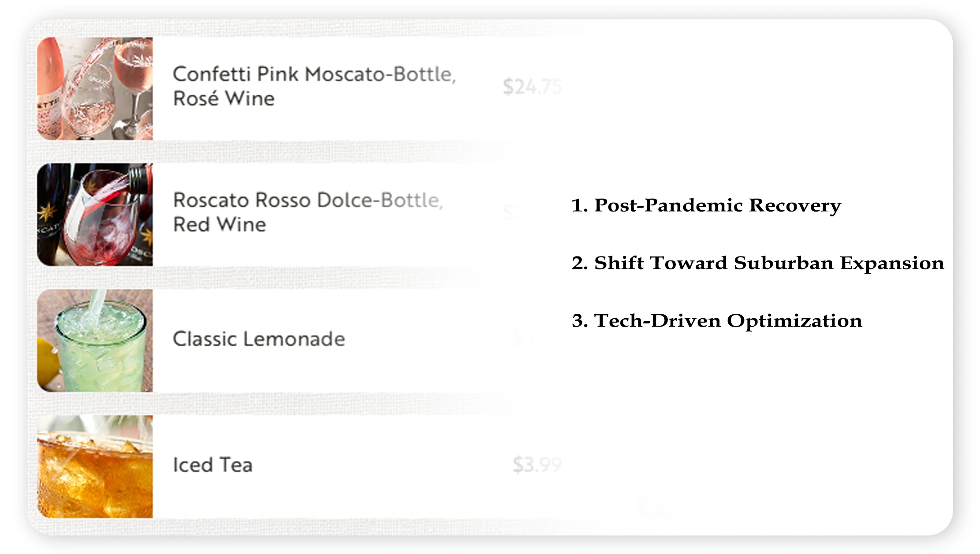
Task: Click the Roscato Rosso Dolce-Bottle title
Action: (x=308, y=200)
